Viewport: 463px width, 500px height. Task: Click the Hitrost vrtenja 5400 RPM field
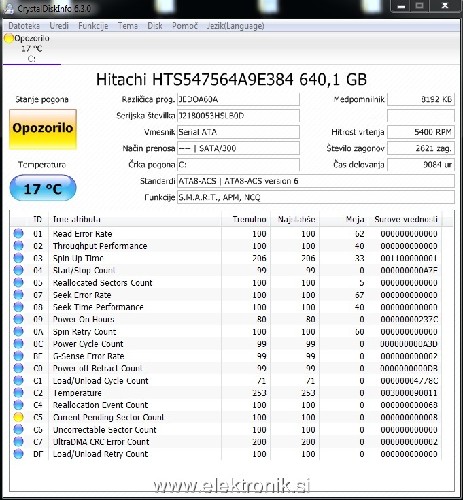click(x=421, y=132)
